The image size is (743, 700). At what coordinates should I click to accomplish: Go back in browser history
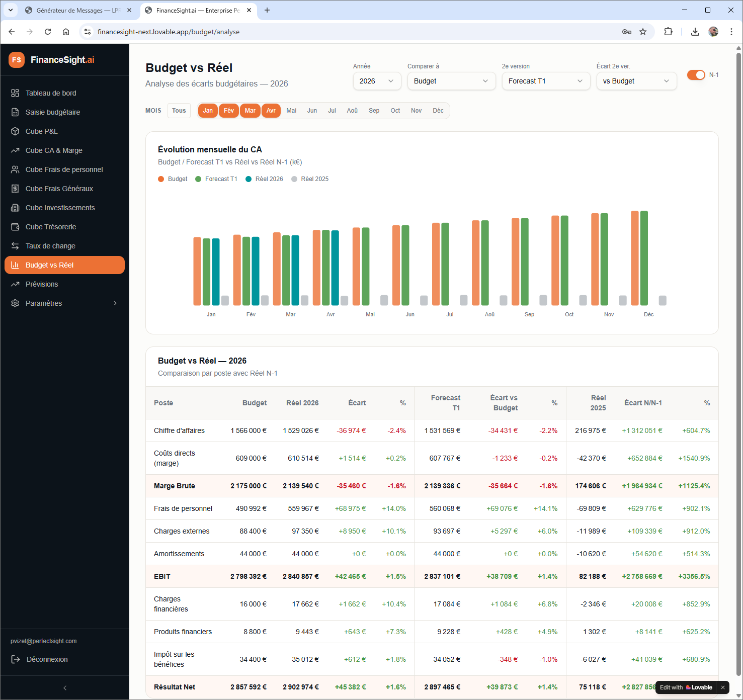click(12, 32)
